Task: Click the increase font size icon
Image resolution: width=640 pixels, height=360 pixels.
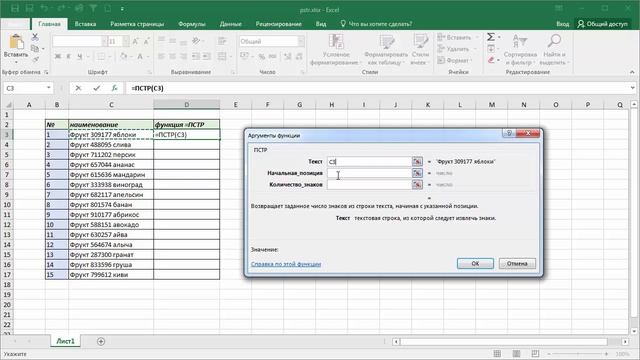Action: click(136, 41)
